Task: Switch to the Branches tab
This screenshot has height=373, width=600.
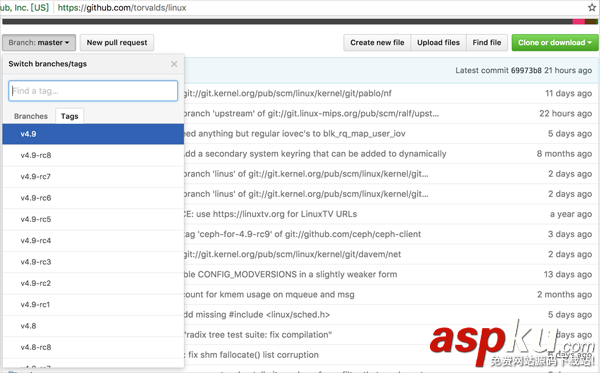Action: click(31, 116)
